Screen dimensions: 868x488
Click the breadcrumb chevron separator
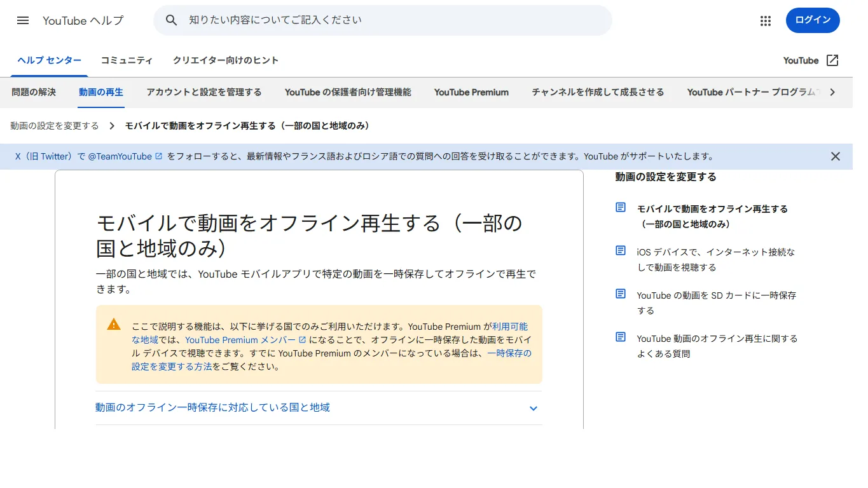pos(112,126)
